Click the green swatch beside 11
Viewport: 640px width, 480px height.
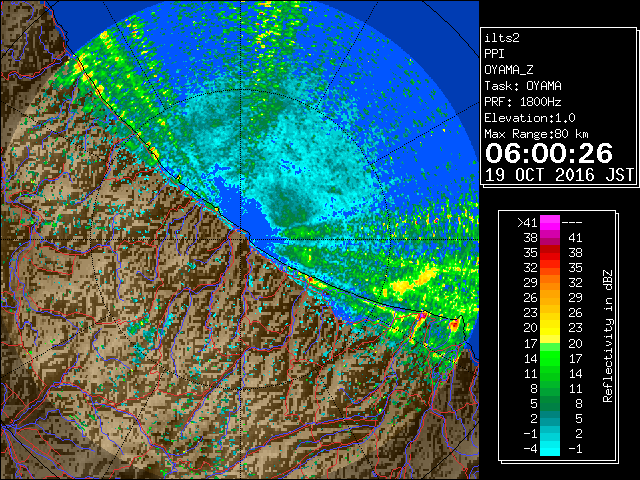coord(550,373)
